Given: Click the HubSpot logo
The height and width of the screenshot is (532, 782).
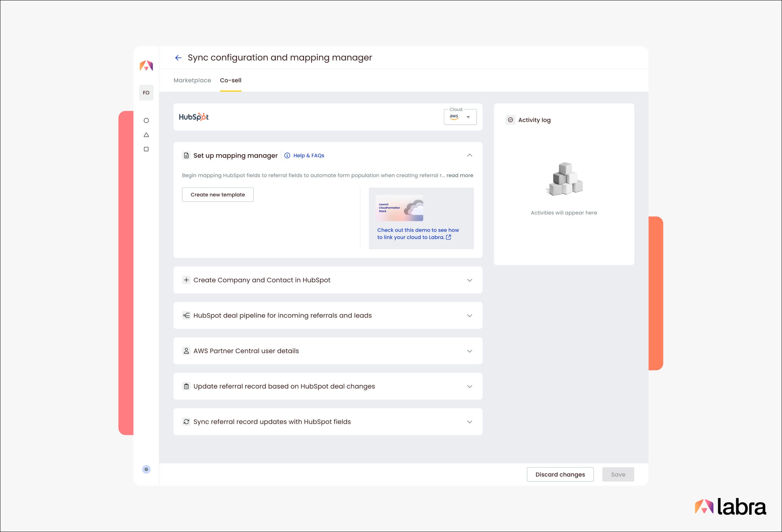Looking at the screenshot, I should coord(194,117).
